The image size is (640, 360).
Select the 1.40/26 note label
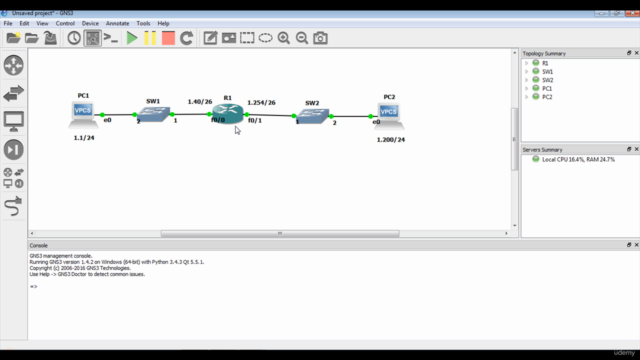[x=200, y=101]
